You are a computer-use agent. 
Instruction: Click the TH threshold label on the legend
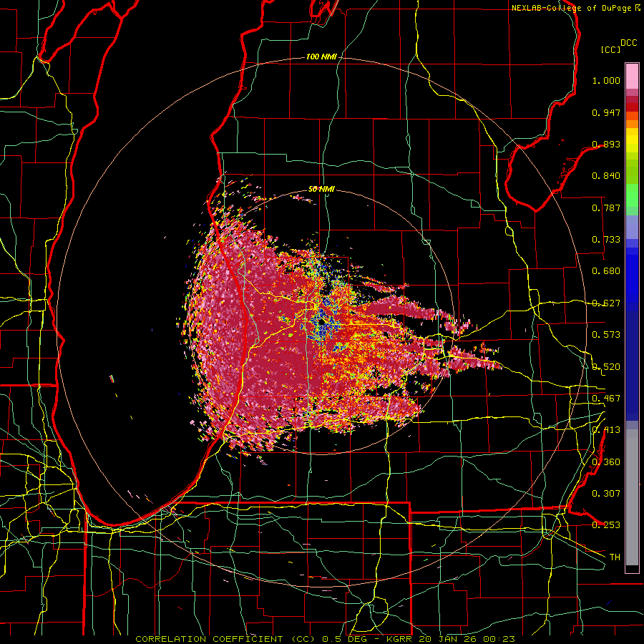coord(615,557)
